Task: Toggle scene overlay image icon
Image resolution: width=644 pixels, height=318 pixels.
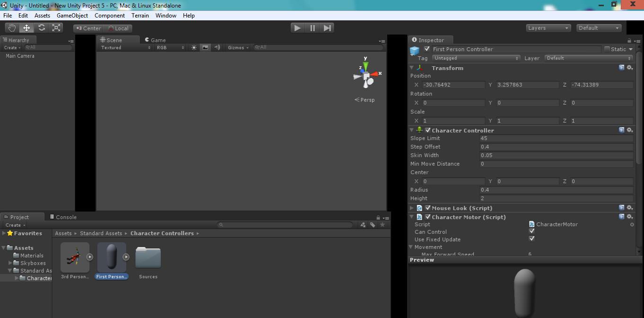Action: tap(205, 47)
